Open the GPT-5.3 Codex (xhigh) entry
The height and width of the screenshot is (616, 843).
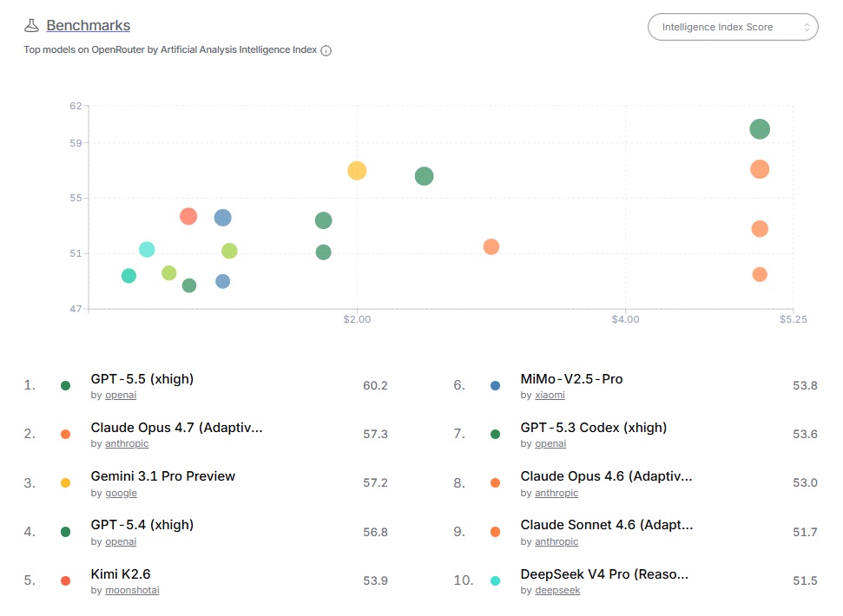[594, 428]
